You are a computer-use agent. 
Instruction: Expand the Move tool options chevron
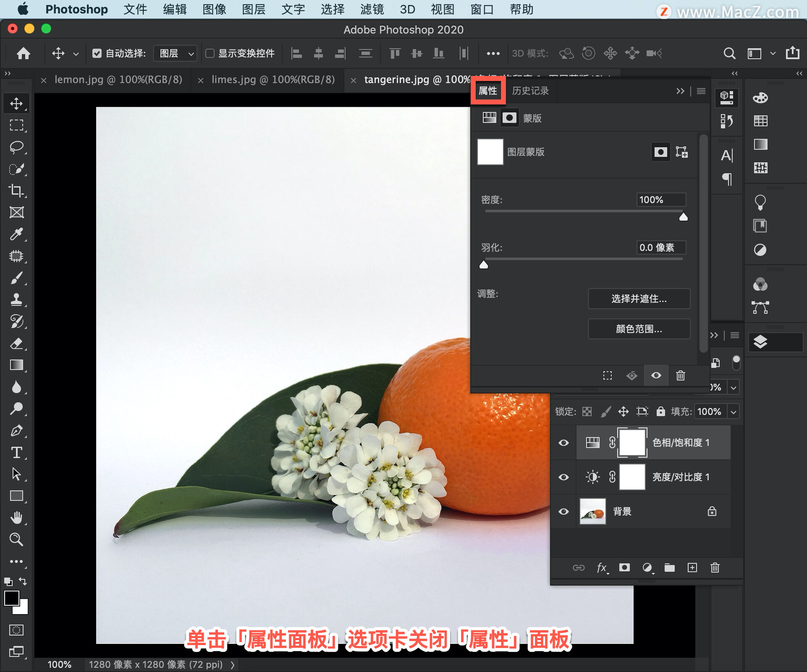click(76, 53)
